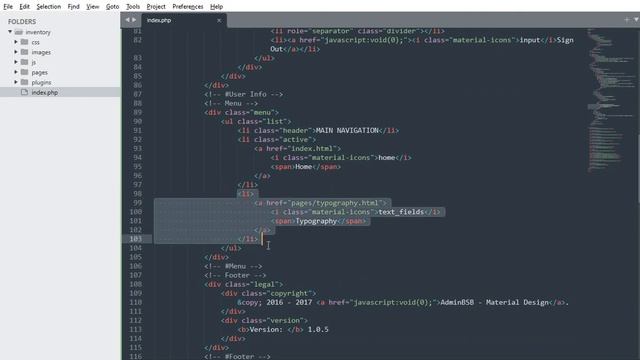Open the Goto menu
Screen dimensions: 640x360
point(112,7)
